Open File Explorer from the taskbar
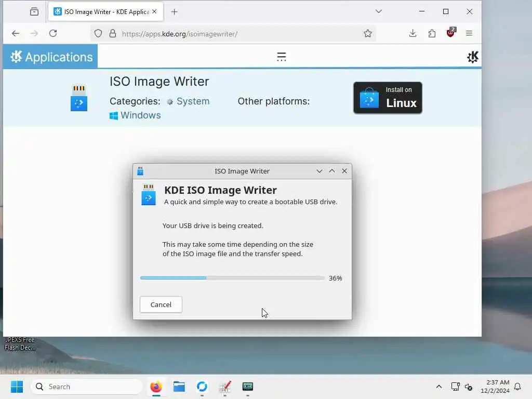532x399 pixels. click(179, 387)
